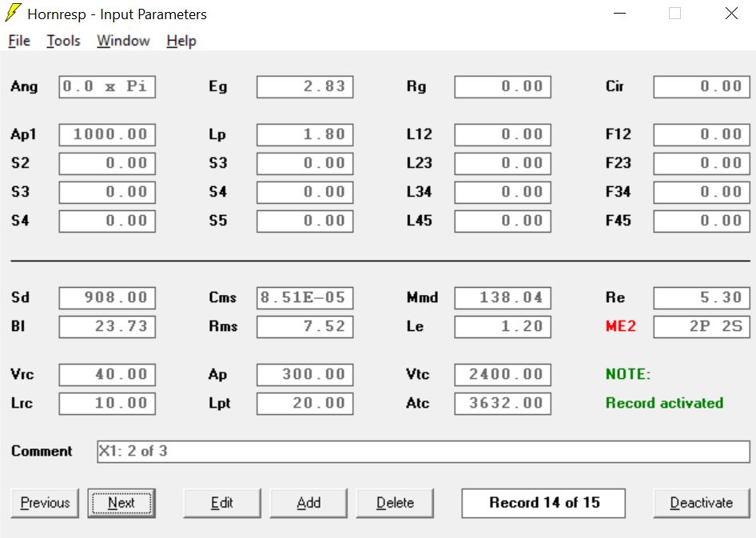This screenshot has width=756, height=538.
Task: Open the File menu
Action: [19, 41]
